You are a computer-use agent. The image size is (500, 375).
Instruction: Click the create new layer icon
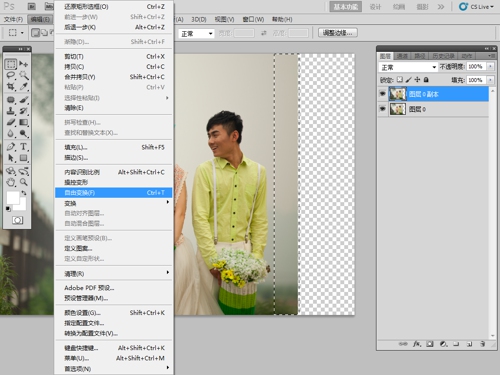click(469, 344)
